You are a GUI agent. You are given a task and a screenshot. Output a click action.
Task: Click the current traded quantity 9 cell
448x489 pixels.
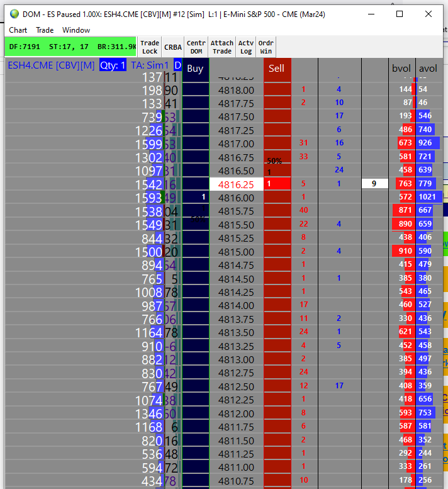tap(375, 183)
